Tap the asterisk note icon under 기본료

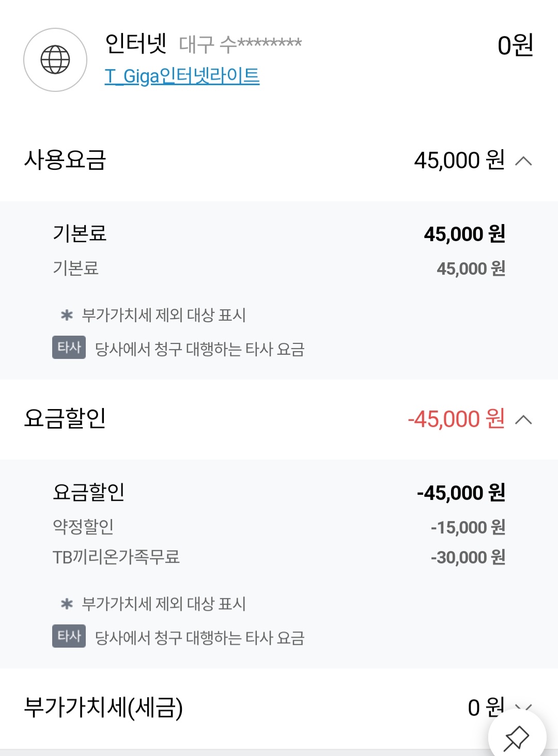67,315
